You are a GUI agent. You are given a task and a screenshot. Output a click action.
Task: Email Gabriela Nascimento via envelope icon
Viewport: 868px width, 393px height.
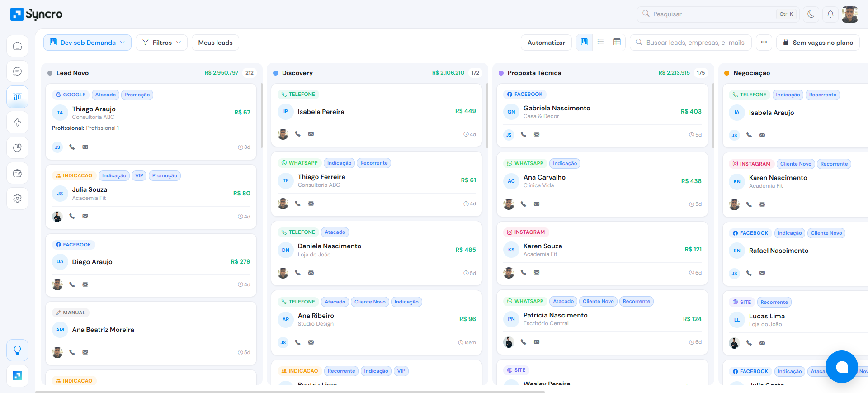click(537, 134)
